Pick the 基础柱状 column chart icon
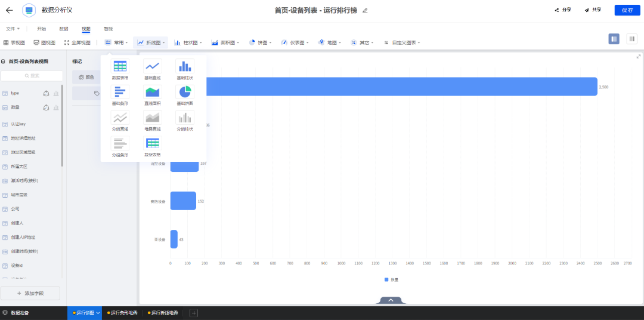Image resolution: width=644 pixels, height=320 pixels. (185, 66)
